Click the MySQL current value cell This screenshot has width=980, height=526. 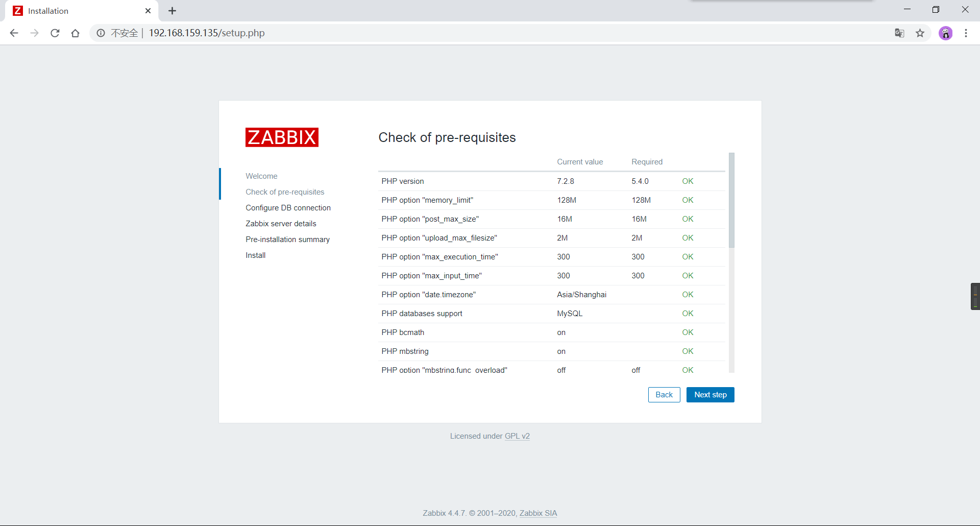(570, 314)
